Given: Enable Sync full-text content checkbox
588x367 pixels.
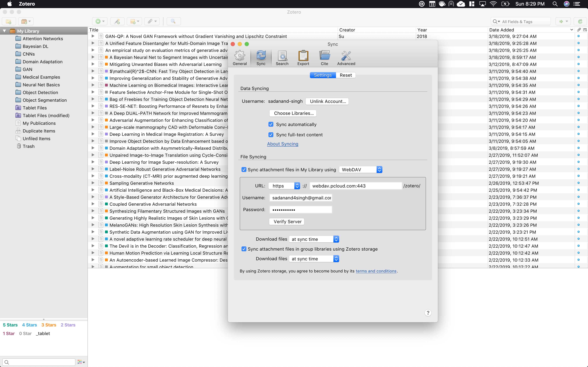Looking at the screenshot, I should pyautogui.click(x=271, y=134).
